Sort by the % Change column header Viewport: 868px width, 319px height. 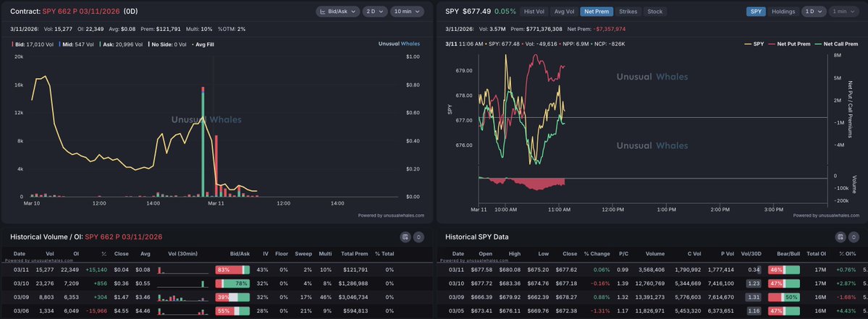[x=596, y=254]
